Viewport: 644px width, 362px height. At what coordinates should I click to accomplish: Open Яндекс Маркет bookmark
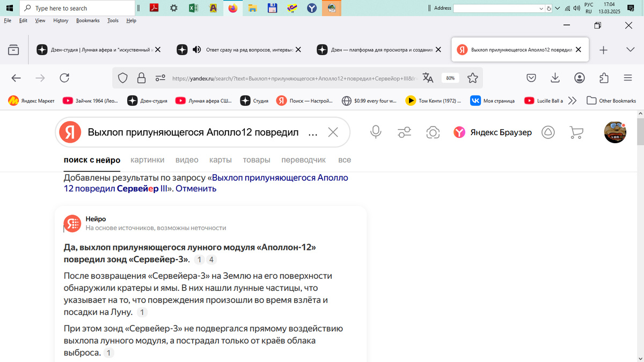coord(32,100)
